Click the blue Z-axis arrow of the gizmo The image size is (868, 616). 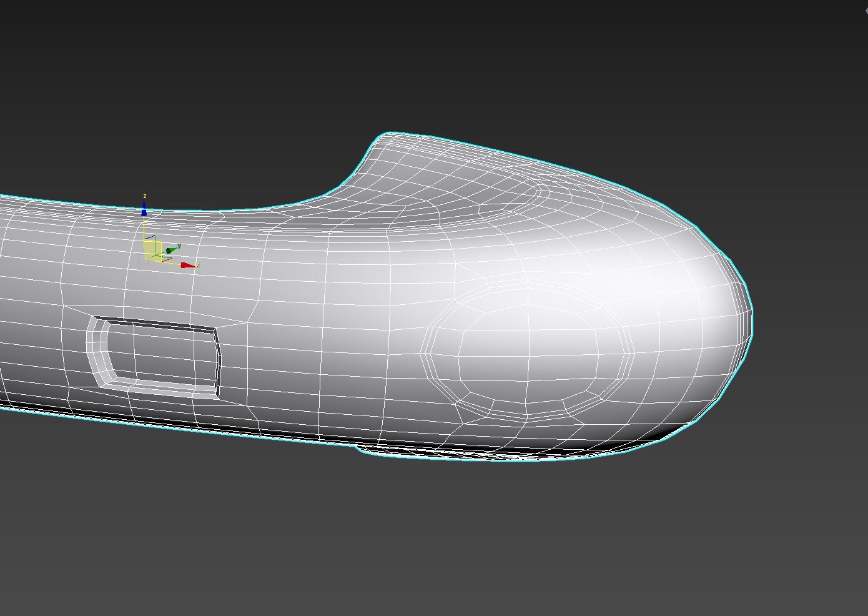(x=144, y=212)
